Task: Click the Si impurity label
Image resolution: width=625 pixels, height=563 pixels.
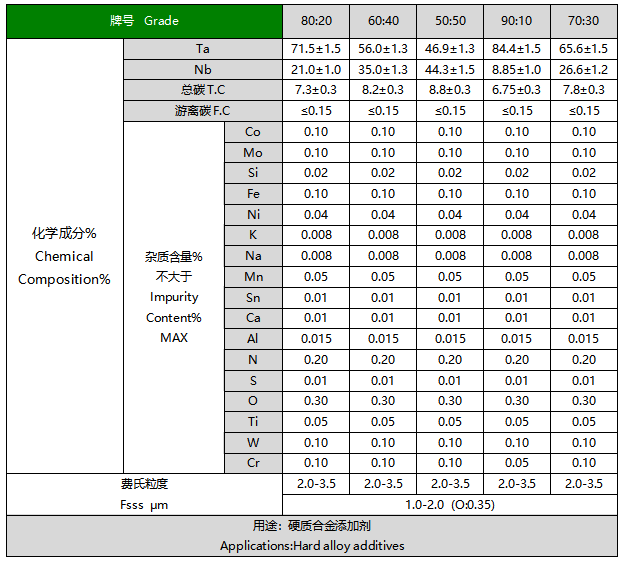Action: [x=253, y=173]
